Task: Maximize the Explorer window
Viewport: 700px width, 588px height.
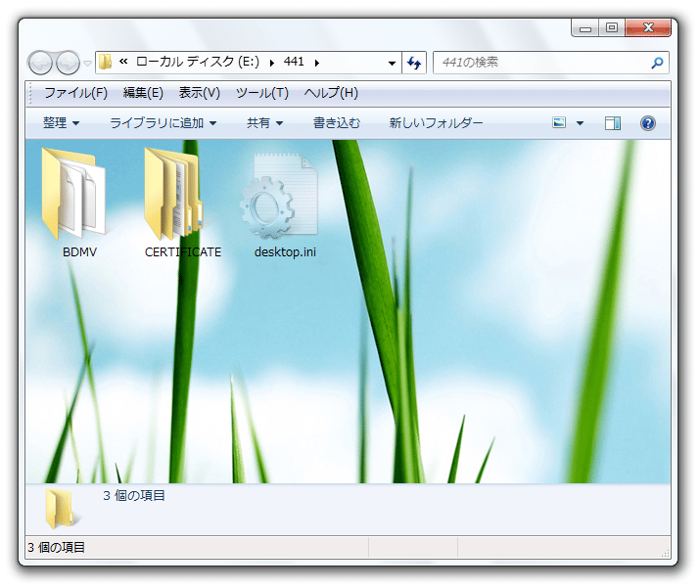Action: click(x=612, y=27)
